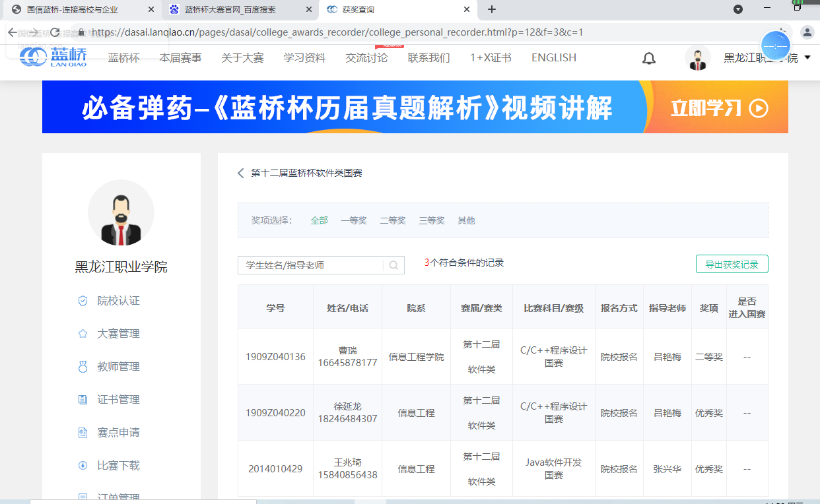Open the 学习资料 navigation menu
Screen dimensions: 820x504
[304, 58]
